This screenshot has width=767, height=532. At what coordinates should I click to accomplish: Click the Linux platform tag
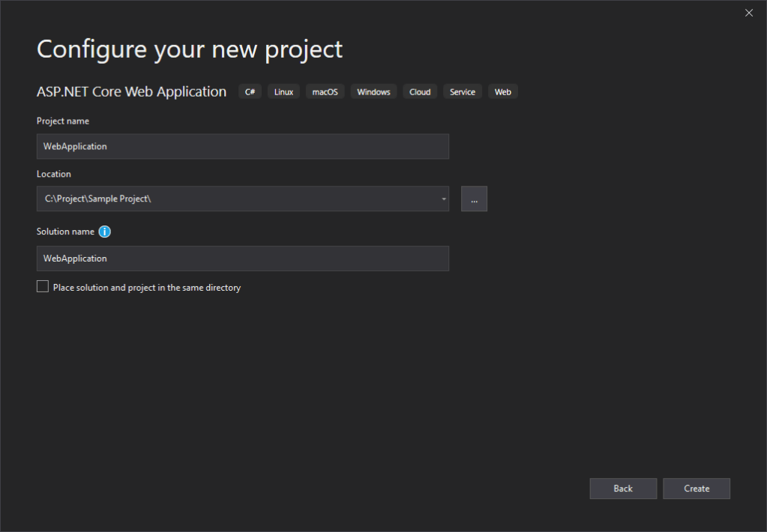283,92
